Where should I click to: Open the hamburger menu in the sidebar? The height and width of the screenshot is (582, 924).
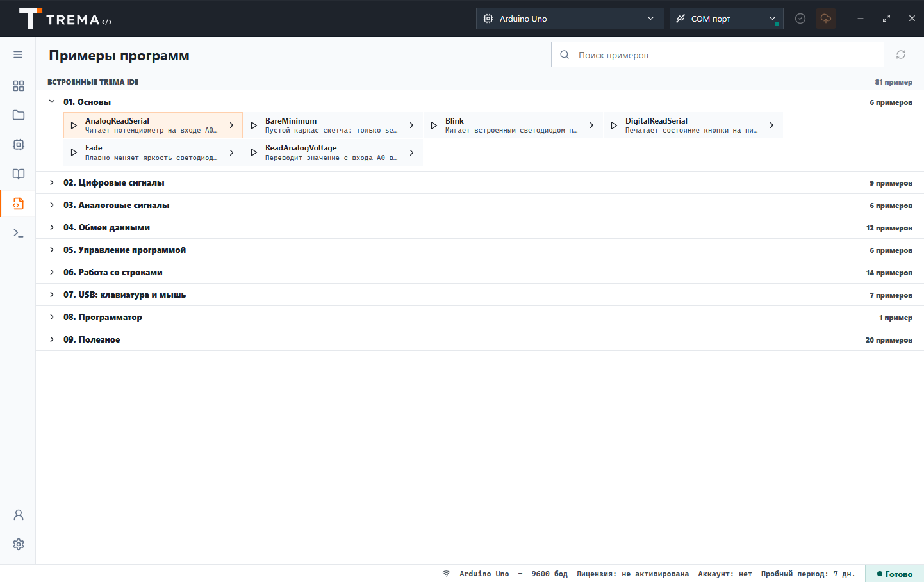18,54
